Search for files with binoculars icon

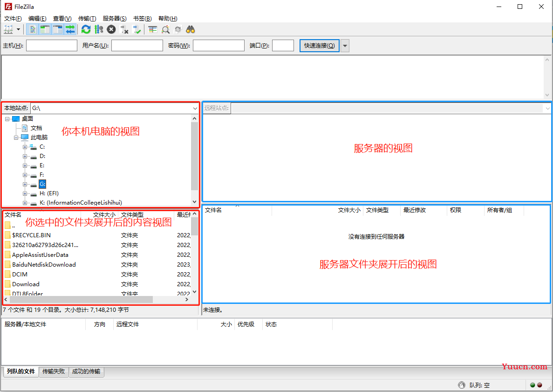191,30
